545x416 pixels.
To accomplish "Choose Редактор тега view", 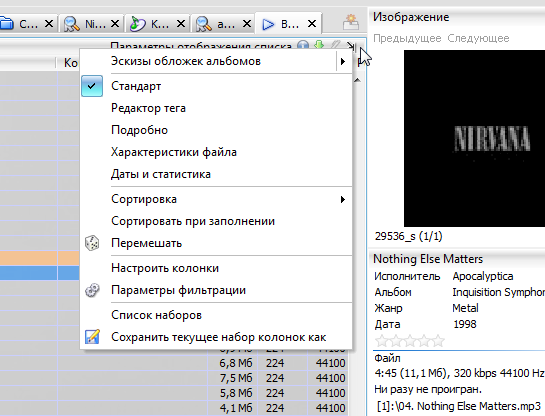I will pos(216,108).
